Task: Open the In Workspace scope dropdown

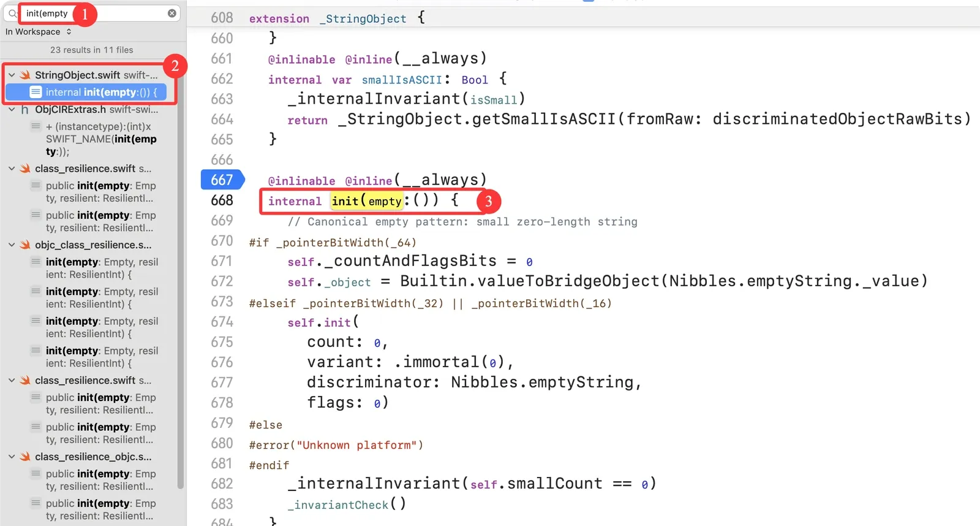Action: [39, 32]
